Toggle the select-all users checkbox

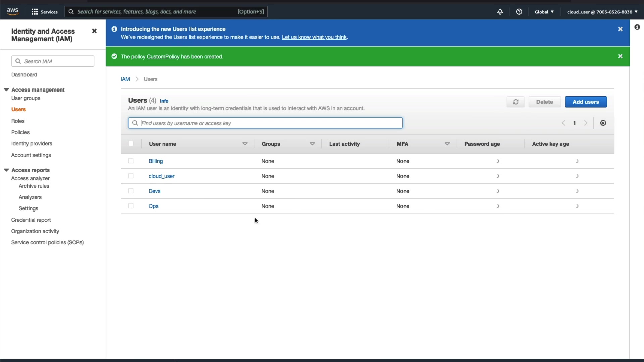[x=131, y=144]
